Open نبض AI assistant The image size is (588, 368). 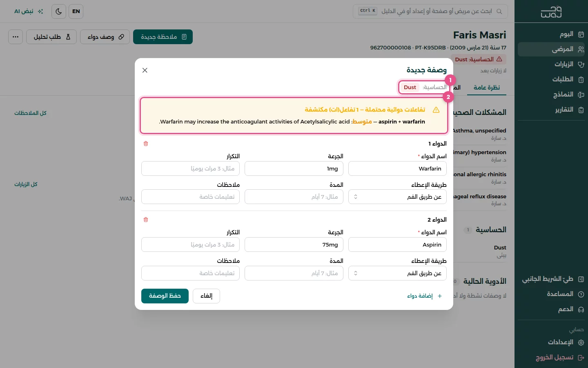pyautogui.click(x=29, y=11)
